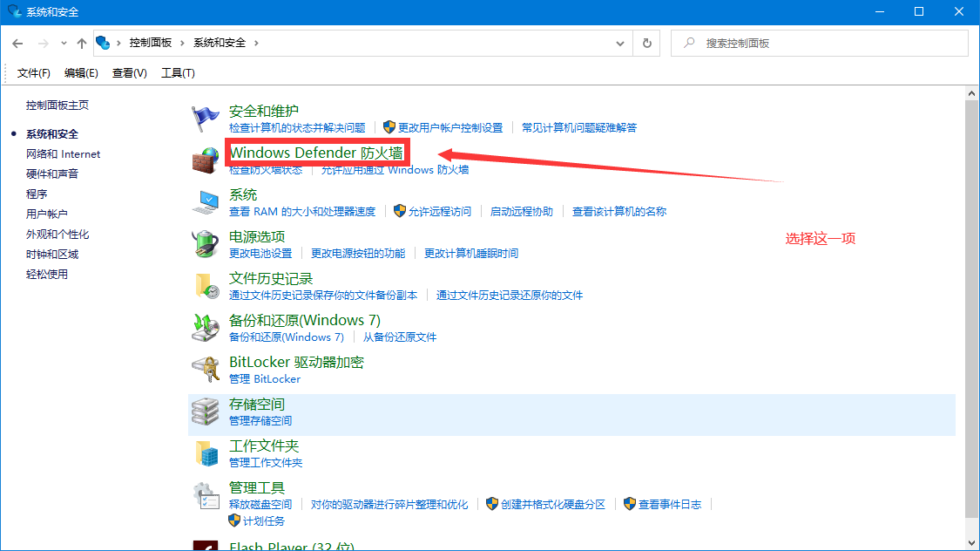This screenshot has width=980, height=551.
Task: Click the Backup and Restore (Windows 7) icon
Action: [x=205, y=328]
